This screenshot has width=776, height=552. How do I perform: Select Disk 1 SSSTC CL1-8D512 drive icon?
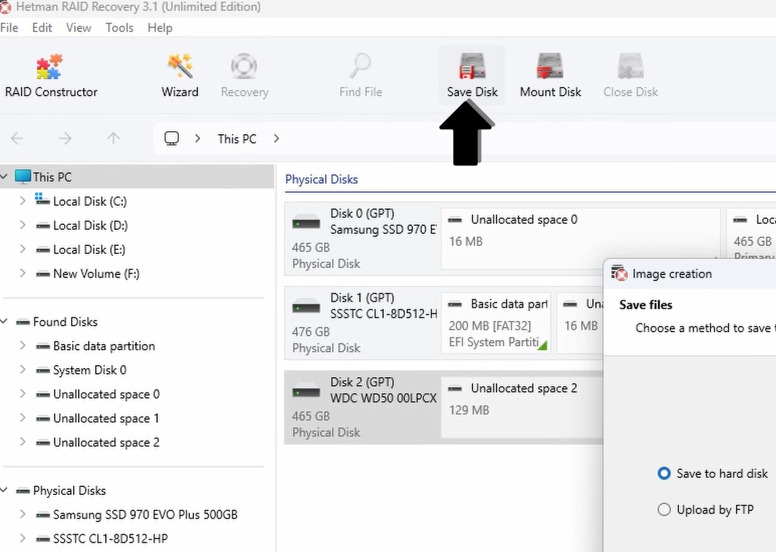[x=306, y=306]
